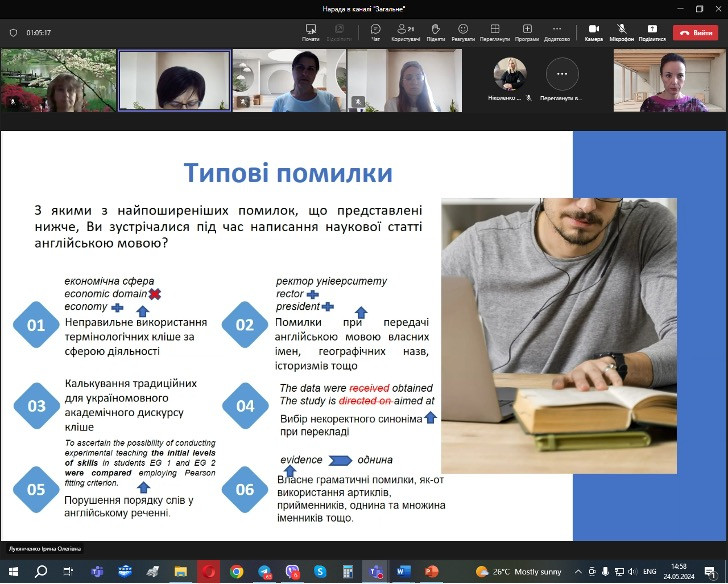This screenshot has height=584, width=728.
Task: Open the Reactions (Реагувати) menu
Action: (x=463, y=30)
